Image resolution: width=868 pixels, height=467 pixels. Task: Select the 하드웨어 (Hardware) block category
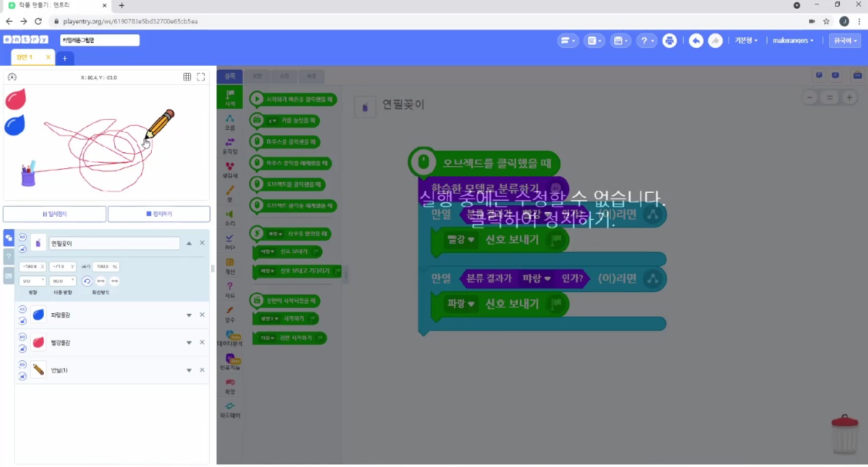230,410
